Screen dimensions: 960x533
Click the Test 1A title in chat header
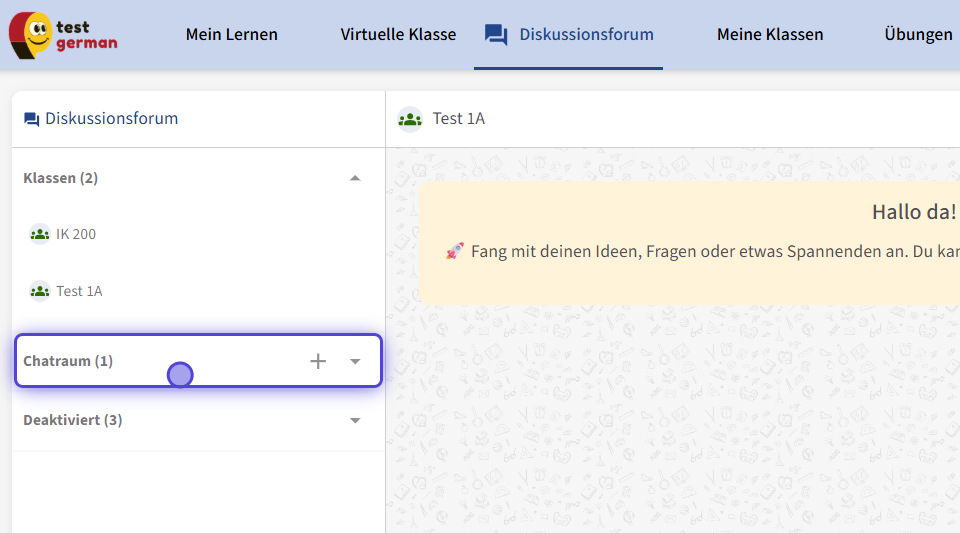pyautogui.click(x=459, y=119)
